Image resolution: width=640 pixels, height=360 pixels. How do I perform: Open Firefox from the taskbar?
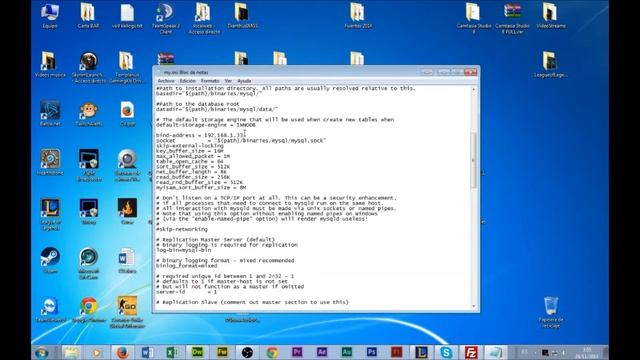[122, 352]
